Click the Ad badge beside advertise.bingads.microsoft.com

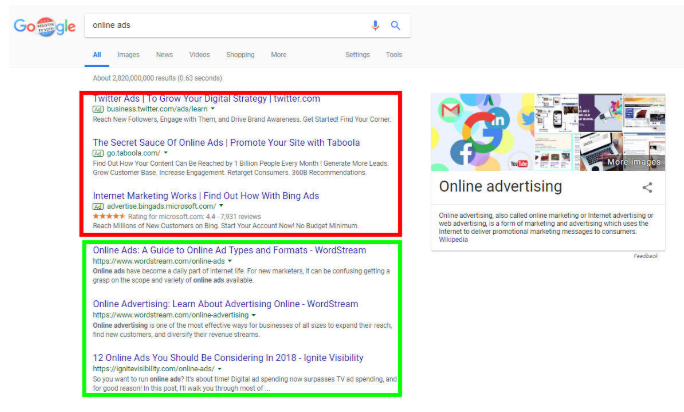point(98,206)
